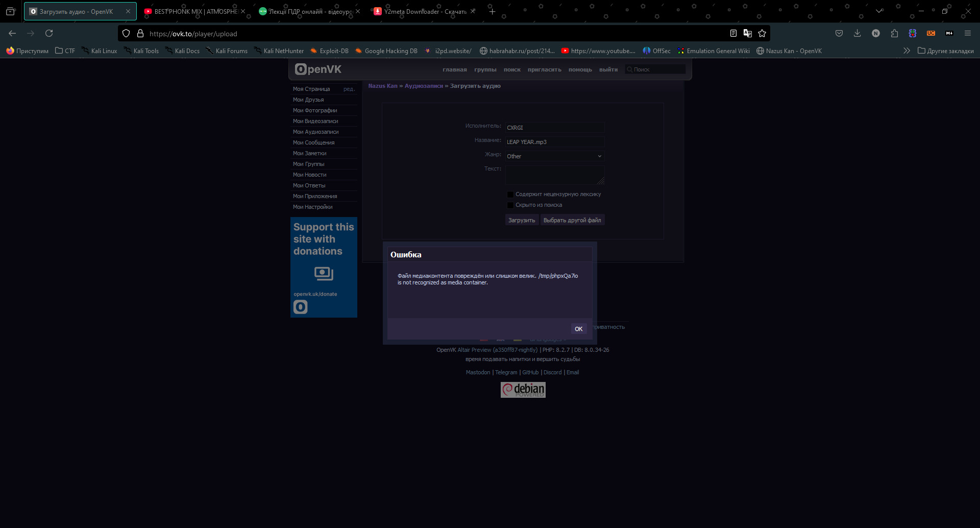Reload the page with the refresh icon
This screenshot has height=528, width=980.
(49, 33)
